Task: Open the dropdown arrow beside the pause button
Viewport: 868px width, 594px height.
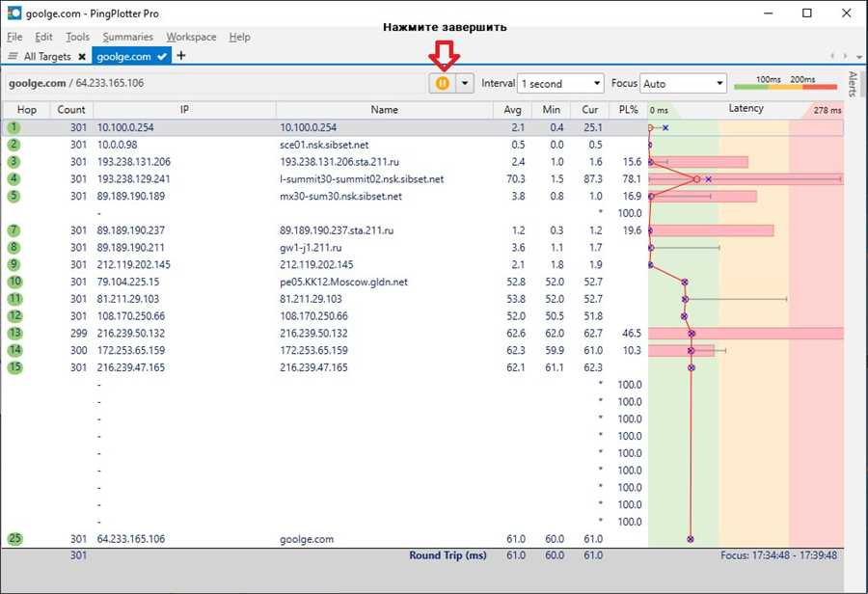Action: 465,84
